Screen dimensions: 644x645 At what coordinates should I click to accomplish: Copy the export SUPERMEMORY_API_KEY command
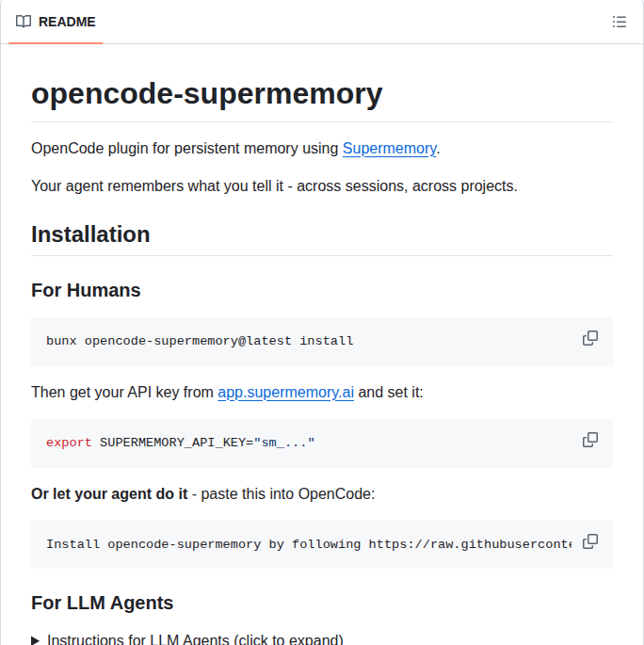(x=590, y=440)
